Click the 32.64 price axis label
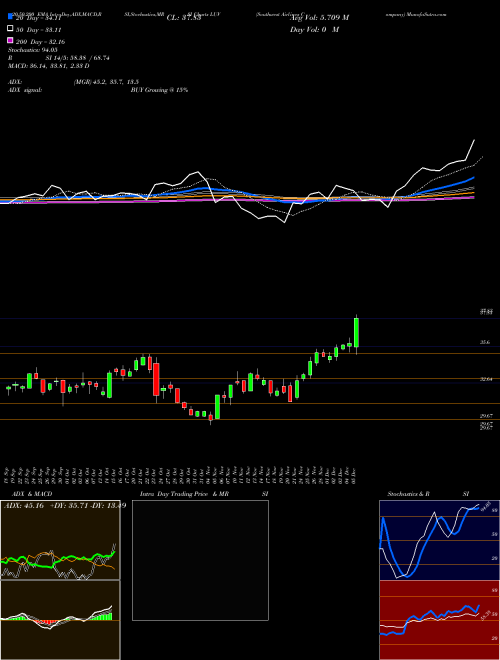 click(x=487, y=379)
